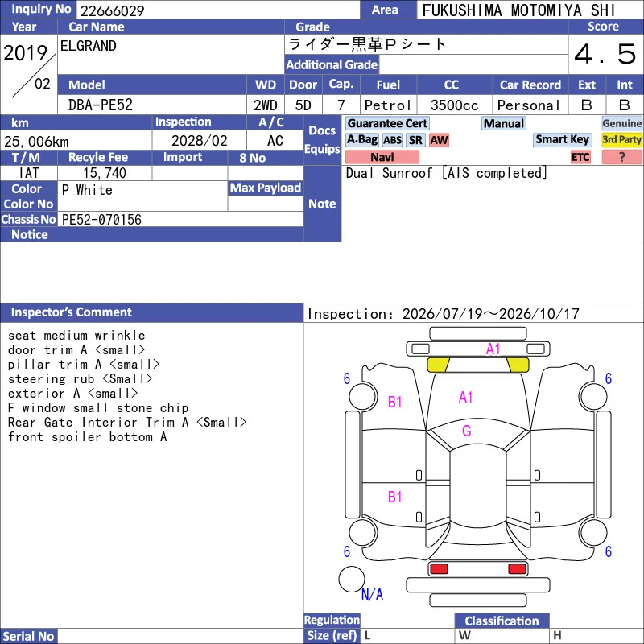
Task: Click the B1 mark on front door
Action: [394, 402]
